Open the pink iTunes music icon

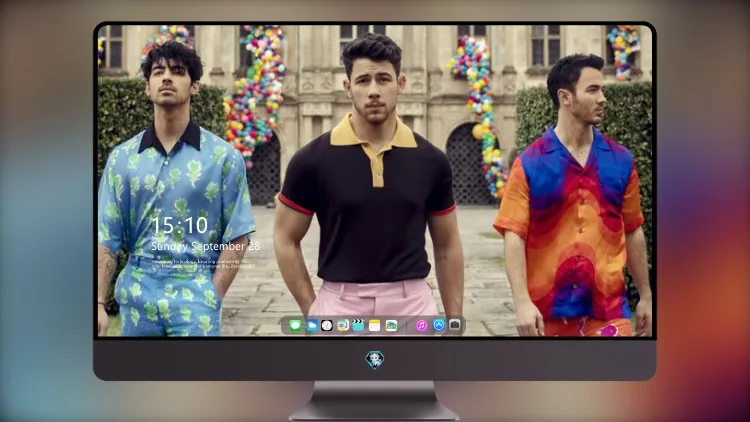(421, 326)
